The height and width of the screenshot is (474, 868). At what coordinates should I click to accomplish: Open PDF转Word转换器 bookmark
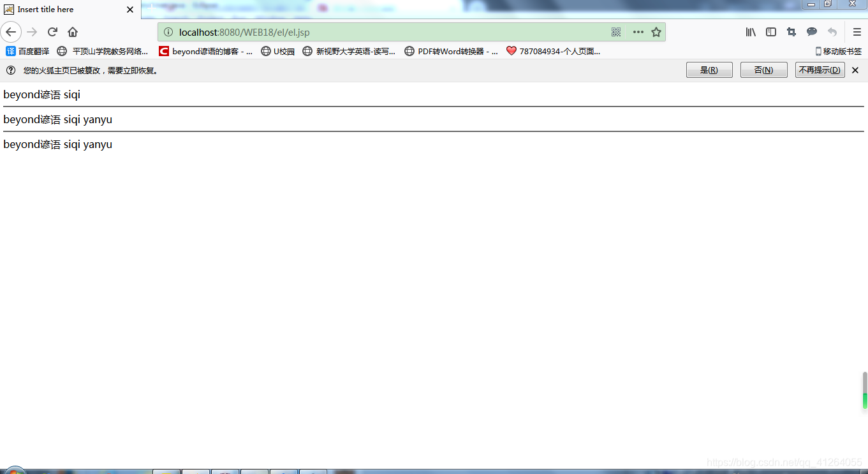click(452, 51)
